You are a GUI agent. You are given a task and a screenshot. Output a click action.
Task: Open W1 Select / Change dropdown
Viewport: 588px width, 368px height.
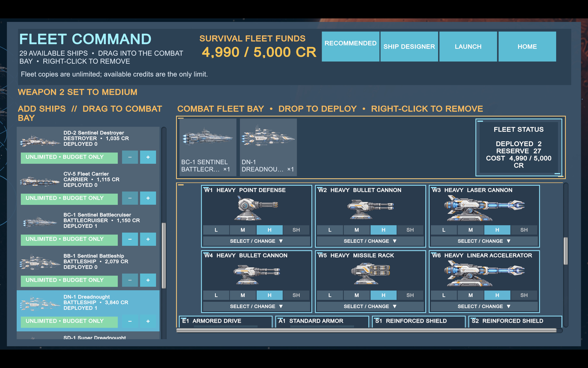click(x=256, y=241)
